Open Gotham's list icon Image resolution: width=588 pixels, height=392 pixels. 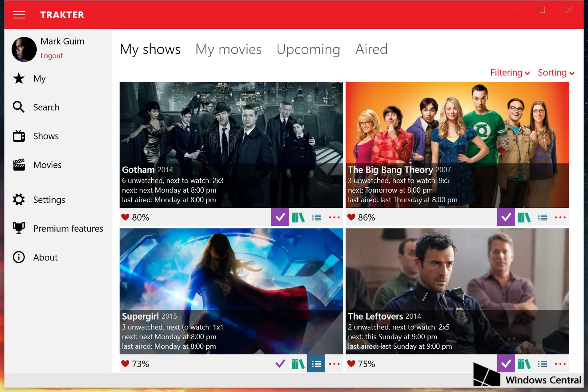tap(316, 217)
